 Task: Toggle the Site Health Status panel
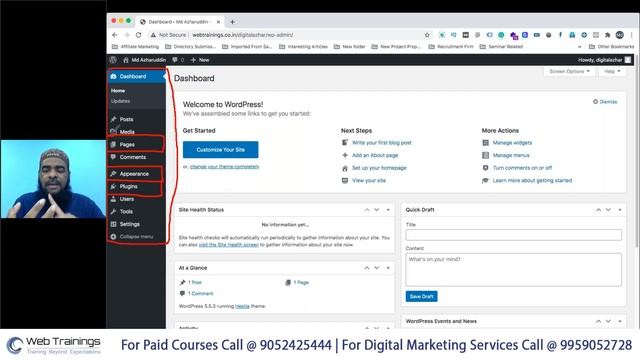(x=388, y=210)
